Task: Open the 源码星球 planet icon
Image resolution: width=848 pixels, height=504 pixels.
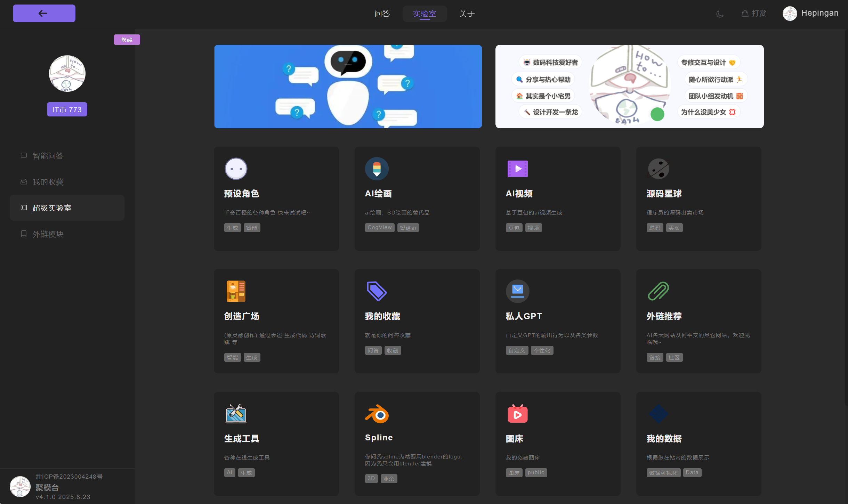Action: [x=658, y=169]
